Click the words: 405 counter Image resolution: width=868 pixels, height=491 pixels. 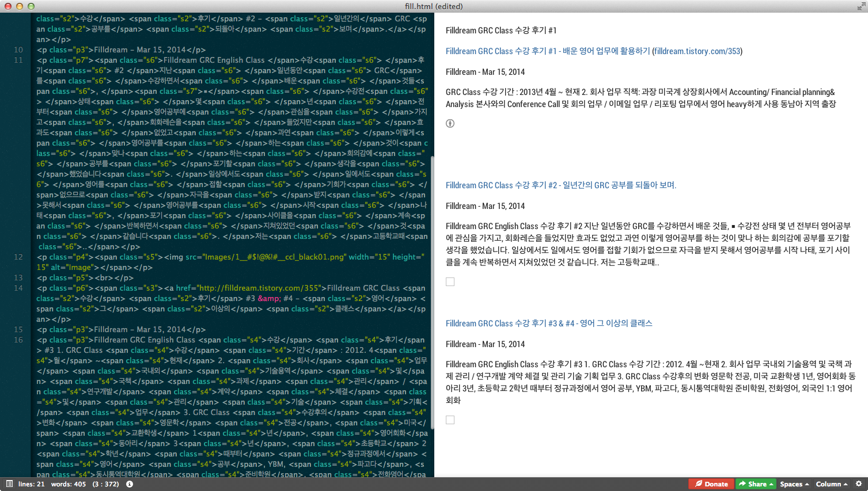coord(68,484)
